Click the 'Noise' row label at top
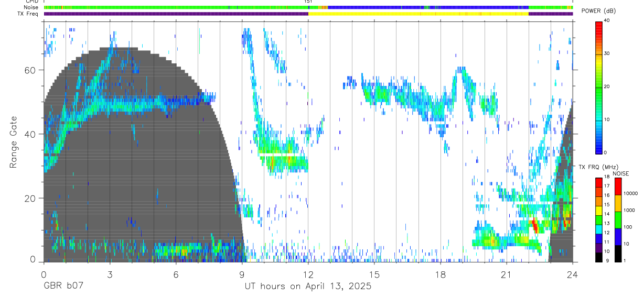The width and height of the screenshot is (644, 297). tap(31, 7)
